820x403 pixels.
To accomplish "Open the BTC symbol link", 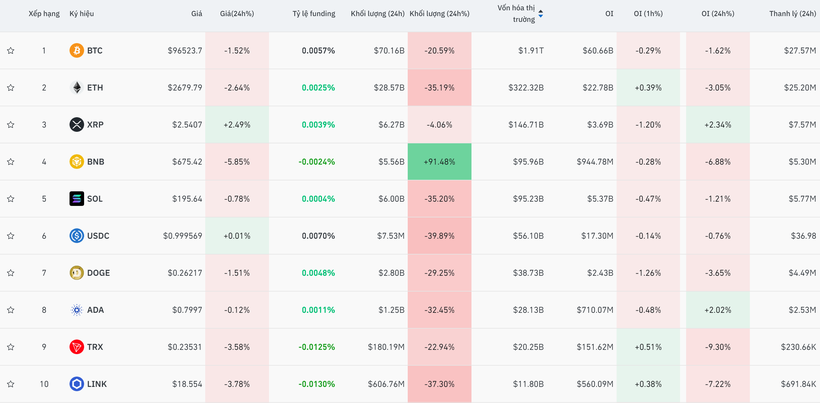I will tap(95, 51).
